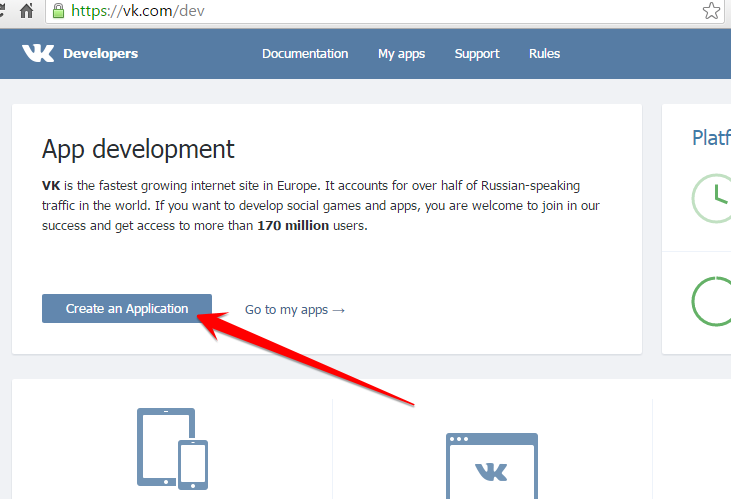Viewport: 731px width, 499px height.
Task: Follow the Go to my apps link
Action: (x=295, y=310)
